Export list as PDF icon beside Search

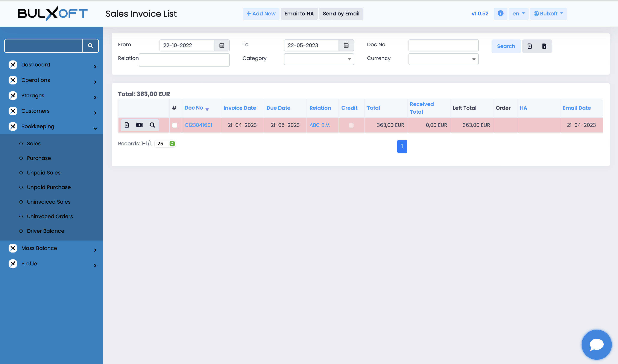point(530,46)
